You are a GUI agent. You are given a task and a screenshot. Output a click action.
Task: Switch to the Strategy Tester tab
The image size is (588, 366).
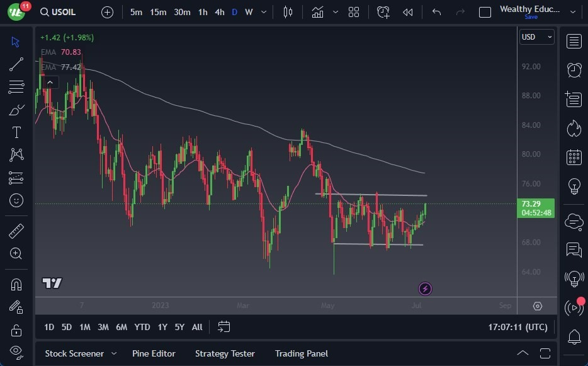tap(225, 353)
